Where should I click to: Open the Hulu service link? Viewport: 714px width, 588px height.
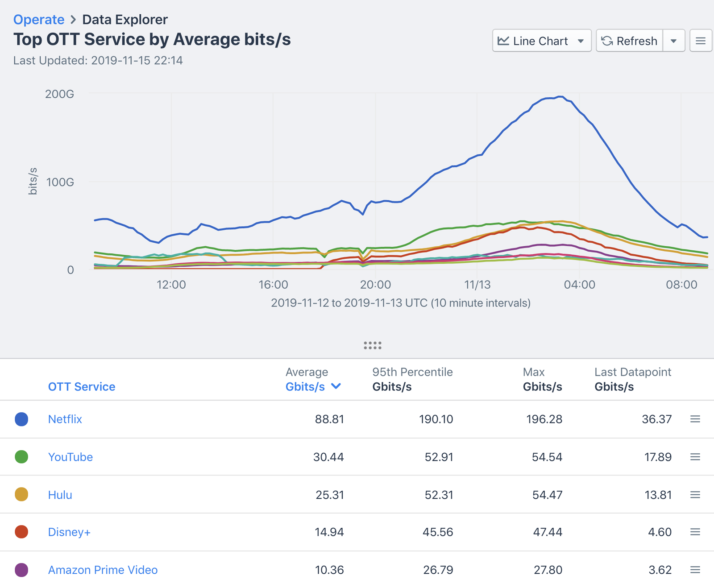60,495
